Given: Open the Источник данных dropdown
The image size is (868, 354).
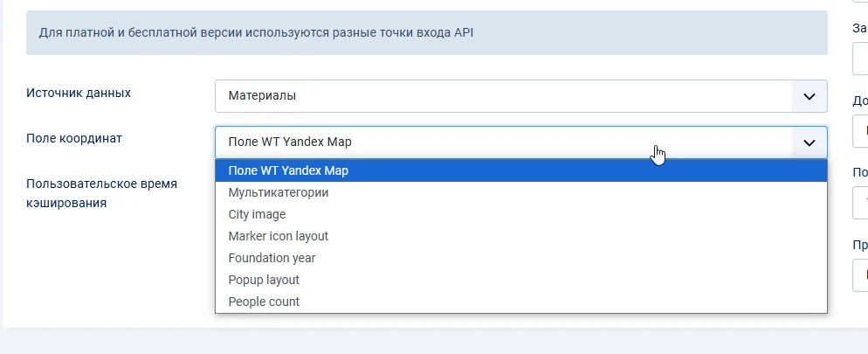Looking at the screenshot, I should pyautogui.click(x=521, y=96).
